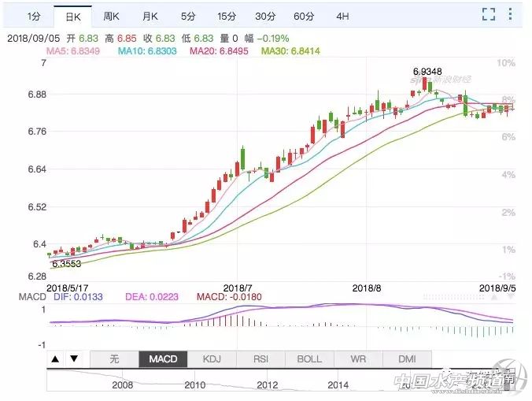
Task: Show the DMI indicator
Action: point(406,359)
